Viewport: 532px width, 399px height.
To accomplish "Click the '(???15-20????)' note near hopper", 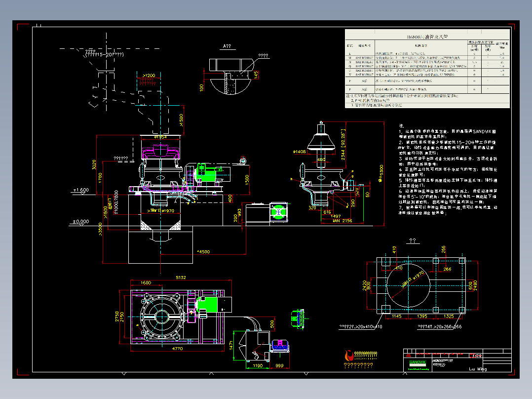I will point(104,54).
